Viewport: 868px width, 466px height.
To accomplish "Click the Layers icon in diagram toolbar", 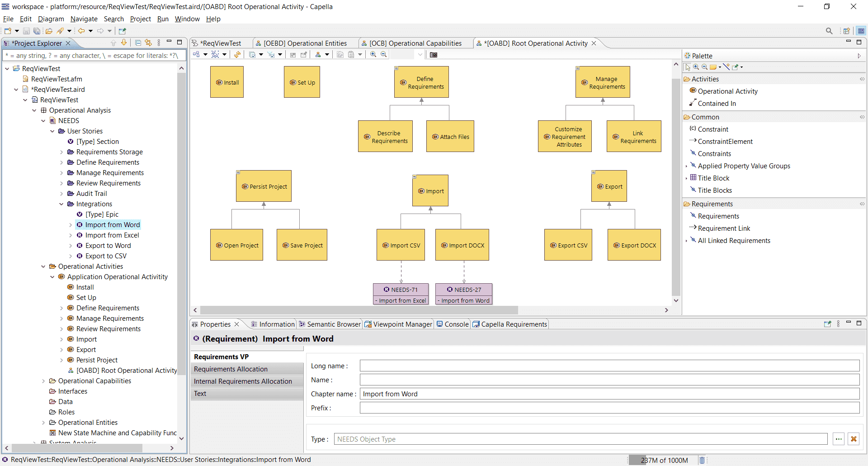I will 252,55.
